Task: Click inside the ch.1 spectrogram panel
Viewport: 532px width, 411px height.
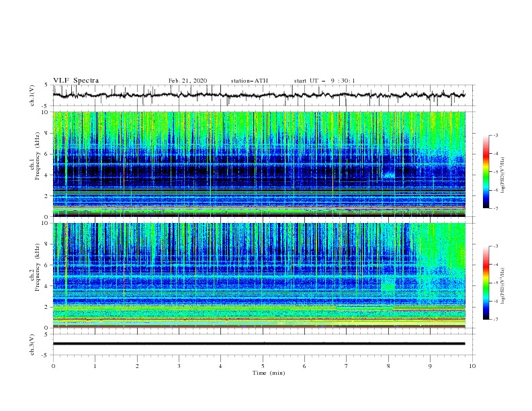Action: (259, 164)
